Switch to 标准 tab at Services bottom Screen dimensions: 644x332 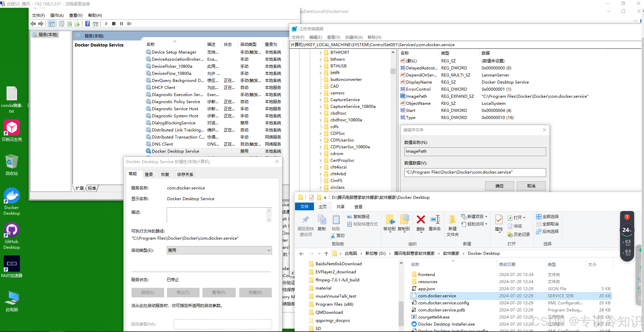point(92,188)
